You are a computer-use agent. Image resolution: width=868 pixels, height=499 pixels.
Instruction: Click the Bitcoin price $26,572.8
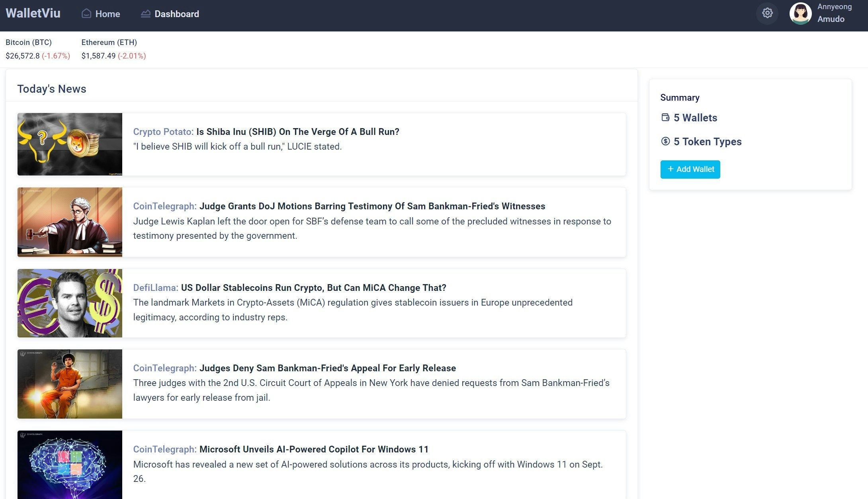tap(23, 56)
